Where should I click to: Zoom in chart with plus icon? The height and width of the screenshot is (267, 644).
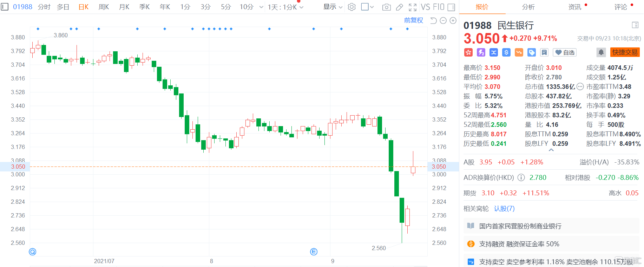tap(453, 21)
